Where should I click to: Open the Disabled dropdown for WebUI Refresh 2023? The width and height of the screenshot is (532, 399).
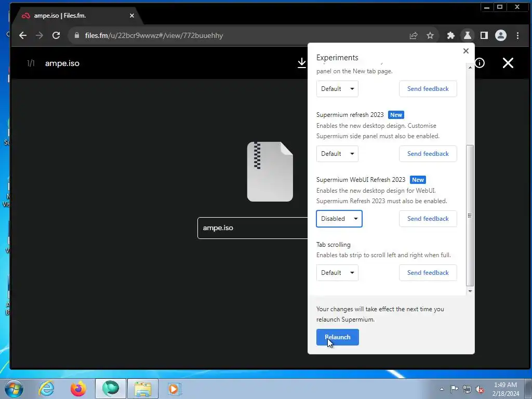[x=339, y=219]
